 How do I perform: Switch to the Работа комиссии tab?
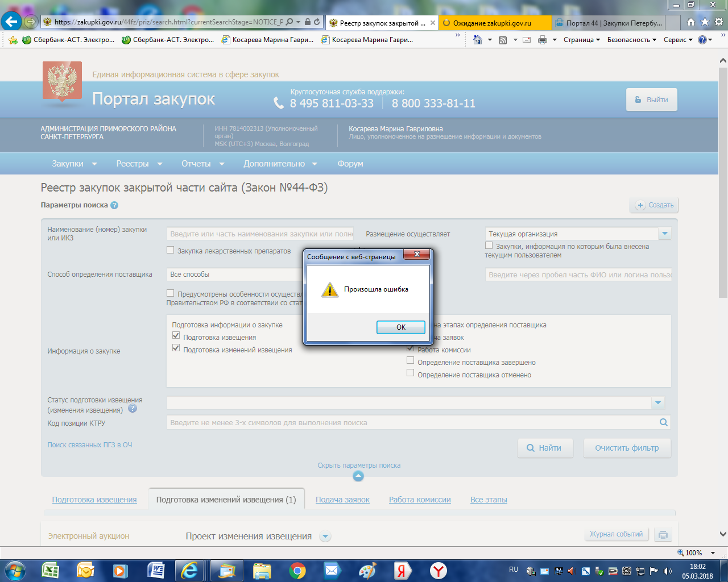coord(420,500)
